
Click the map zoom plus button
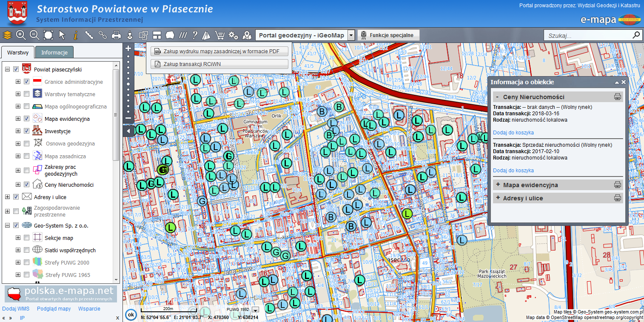pos(128,48)
